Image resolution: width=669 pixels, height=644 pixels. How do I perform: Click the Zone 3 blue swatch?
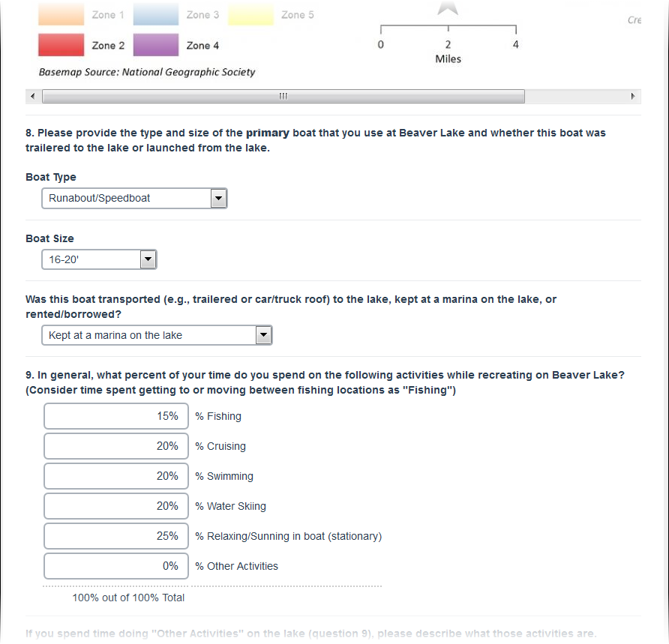(156, 15)
